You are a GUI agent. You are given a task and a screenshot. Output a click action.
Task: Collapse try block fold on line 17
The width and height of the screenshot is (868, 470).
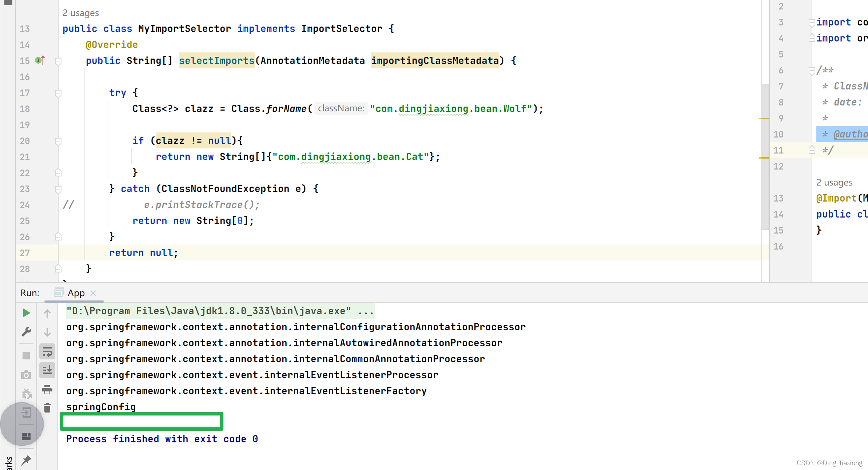coord(58,93)
